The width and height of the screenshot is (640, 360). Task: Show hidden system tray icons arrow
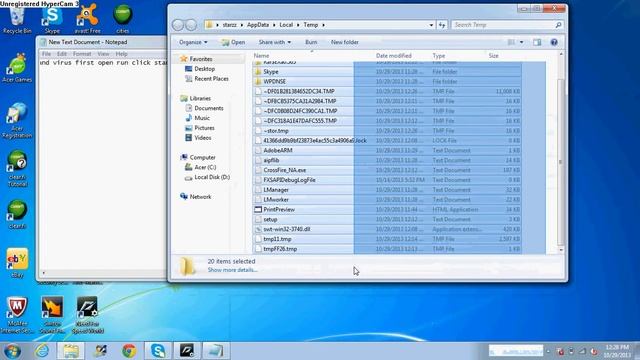(x=548, y=351)
